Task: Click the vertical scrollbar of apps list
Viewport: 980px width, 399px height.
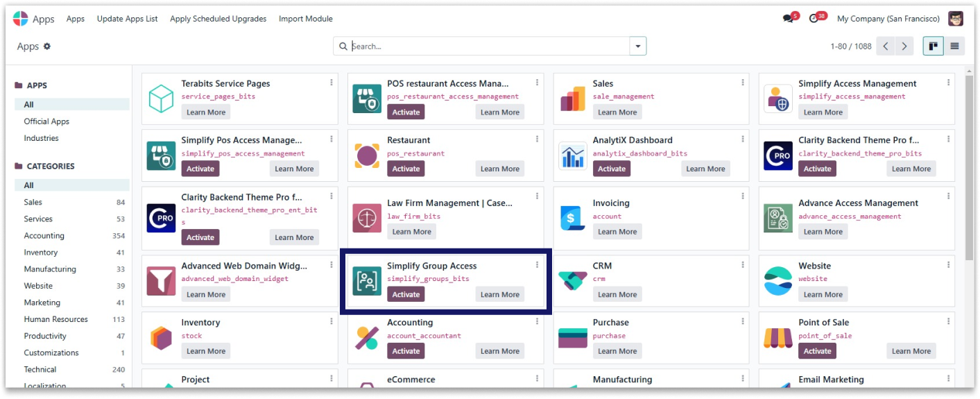Action: 969,167
